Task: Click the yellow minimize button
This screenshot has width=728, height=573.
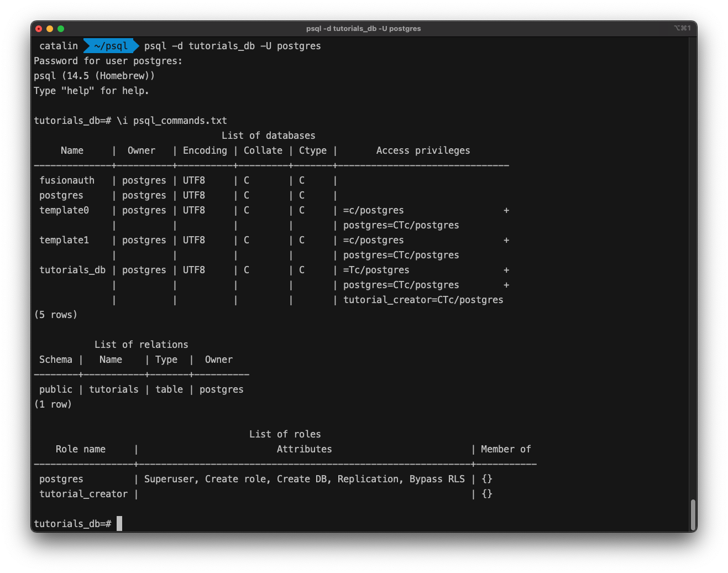Action: [50, 28]
